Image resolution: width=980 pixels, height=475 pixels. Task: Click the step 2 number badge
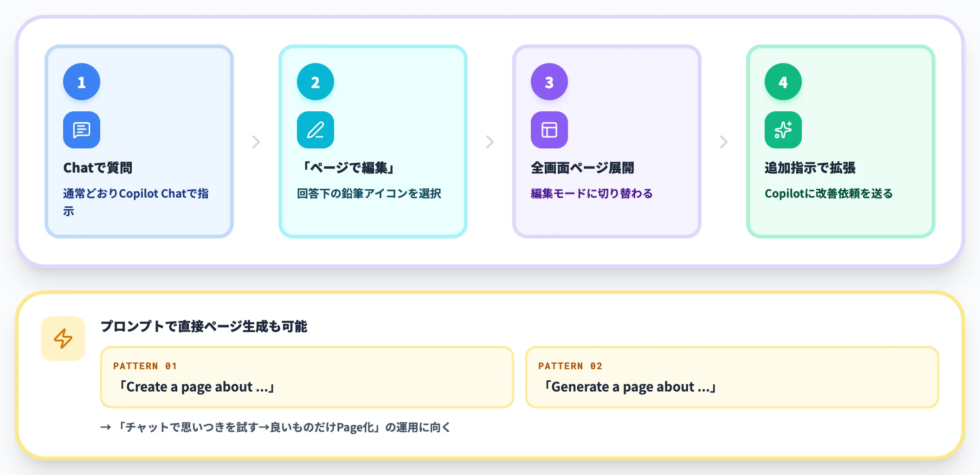316,82
